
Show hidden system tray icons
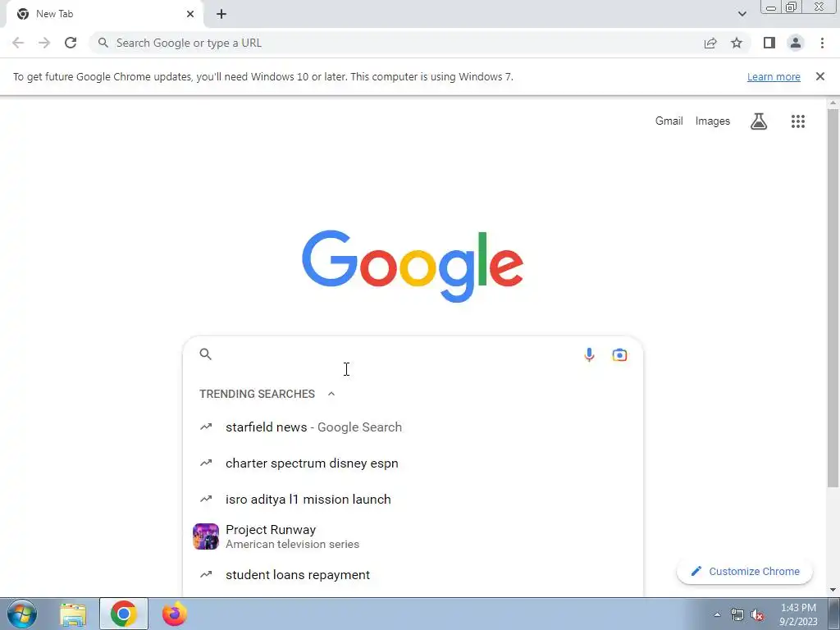pyautogui.click(x=717, y=614)
